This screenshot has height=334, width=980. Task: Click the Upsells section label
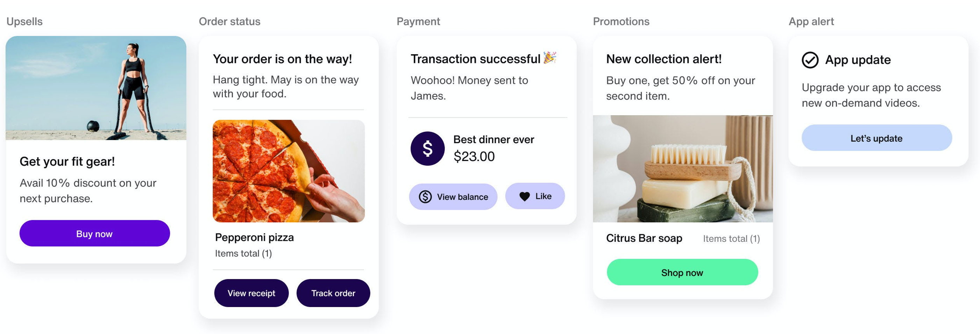point(24,21)
